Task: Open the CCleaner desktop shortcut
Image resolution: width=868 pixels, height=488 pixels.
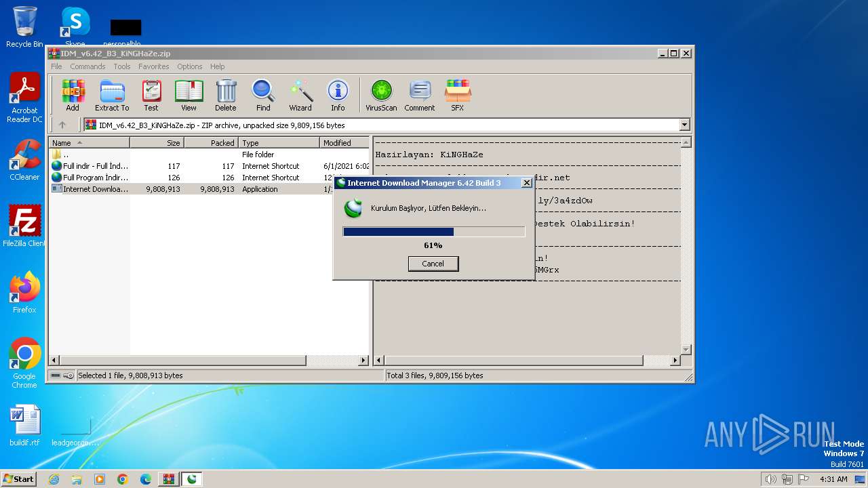Action: pos(24,160)
